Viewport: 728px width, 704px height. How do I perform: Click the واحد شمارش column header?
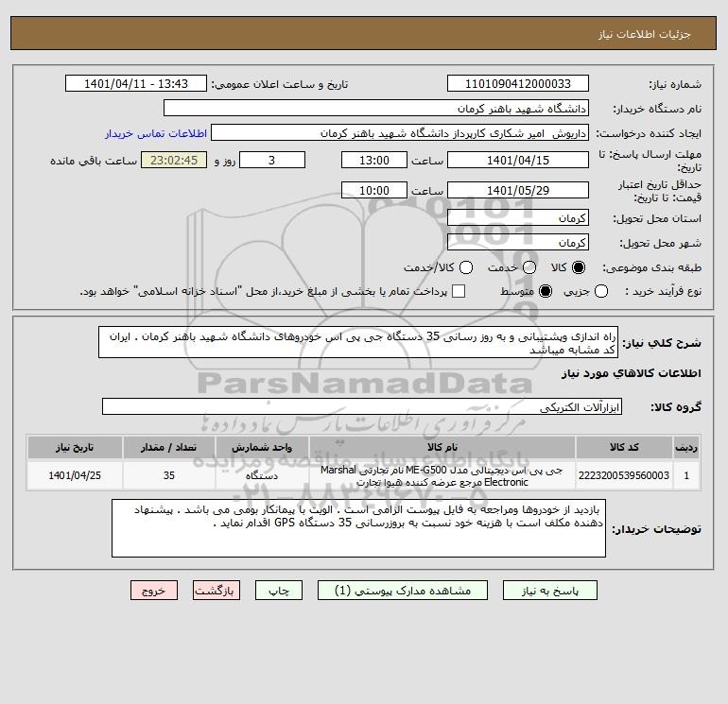coord(262,447)
